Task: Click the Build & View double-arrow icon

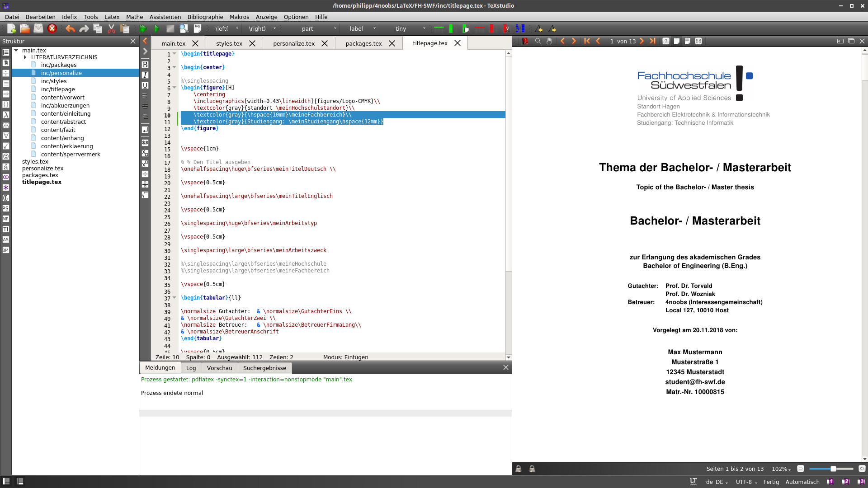Action: coord(143,28)
